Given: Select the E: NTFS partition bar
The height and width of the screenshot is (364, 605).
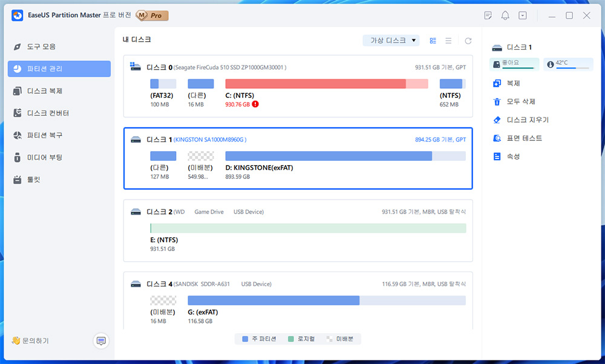Looking at the screenshot, I should click(308, 228).
